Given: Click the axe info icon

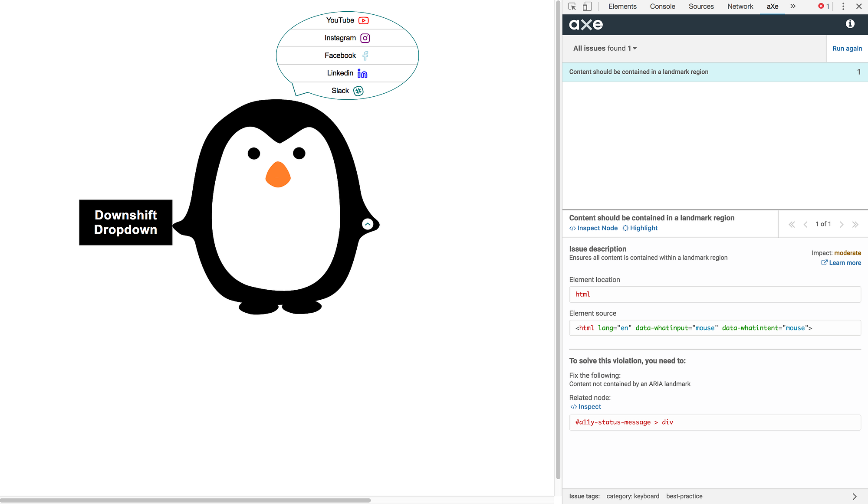Looking at the screenshot, I should (850, 24).
